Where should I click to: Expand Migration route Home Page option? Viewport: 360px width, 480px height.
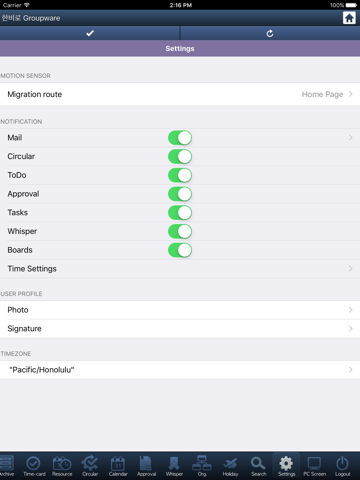(x=180, y=94)
